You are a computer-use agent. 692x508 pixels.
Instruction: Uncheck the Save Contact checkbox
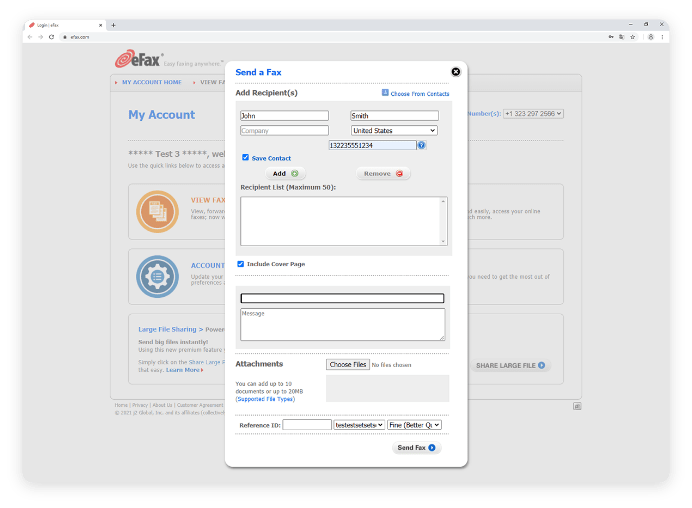[245, 158]
